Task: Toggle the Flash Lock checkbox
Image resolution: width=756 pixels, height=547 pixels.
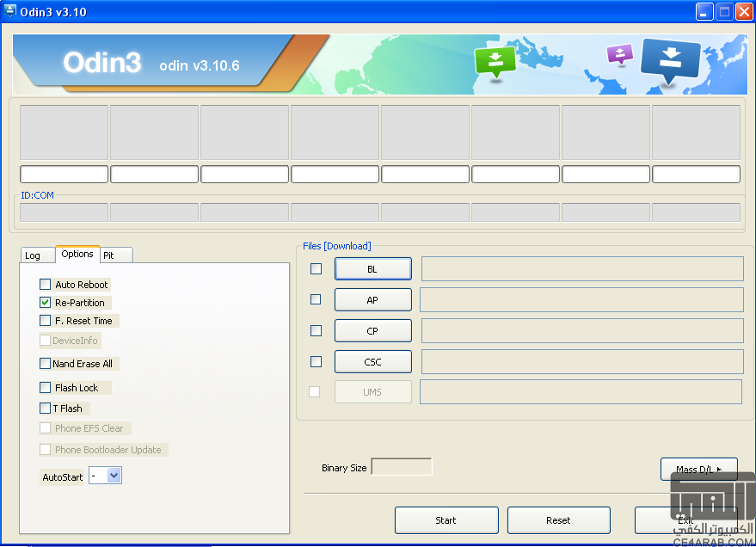Action: (x=45, y=388)
